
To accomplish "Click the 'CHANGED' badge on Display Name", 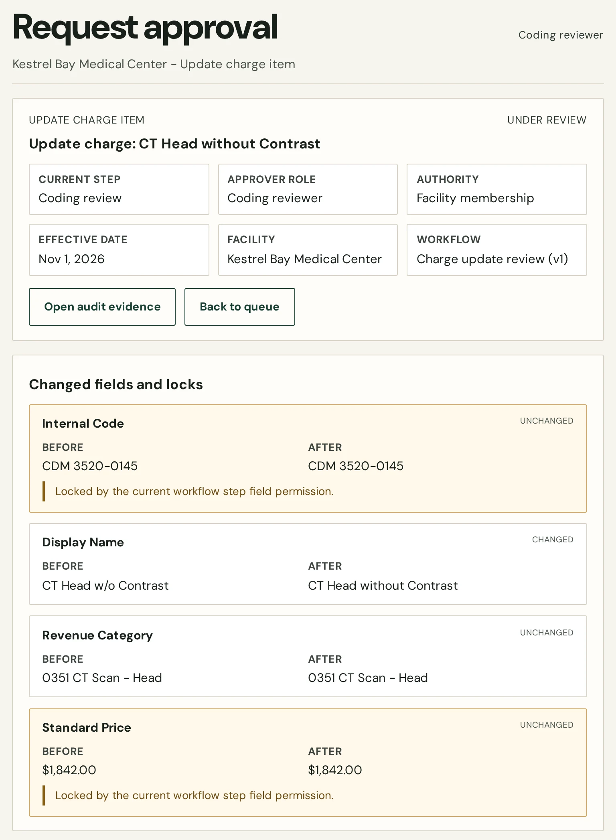I will point(553,540).
